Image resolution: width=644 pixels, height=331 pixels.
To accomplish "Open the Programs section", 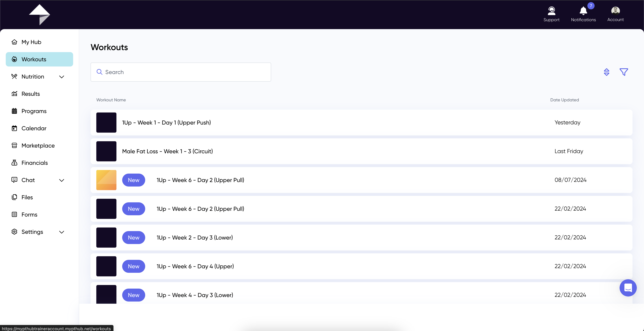I will (34, 111).
